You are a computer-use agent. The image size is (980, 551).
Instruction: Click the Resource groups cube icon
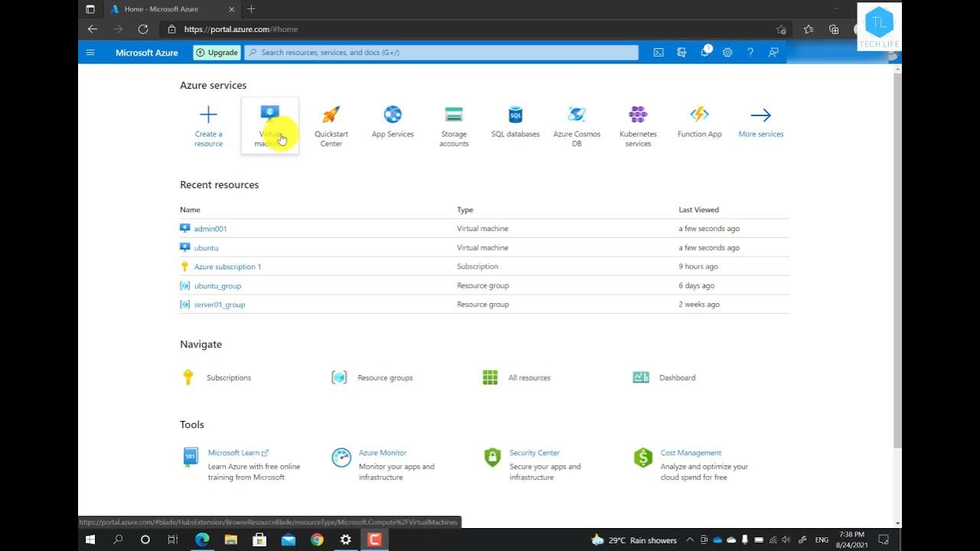click(x=339, y=377)
